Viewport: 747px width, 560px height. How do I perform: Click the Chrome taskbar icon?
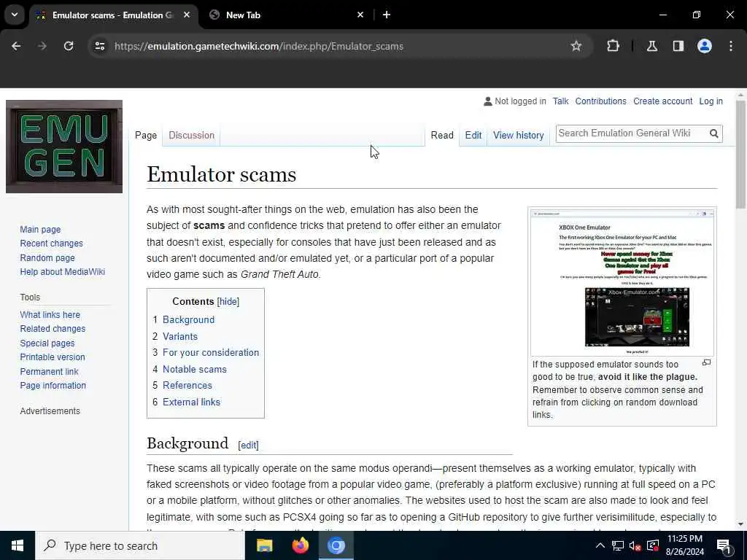336,545
